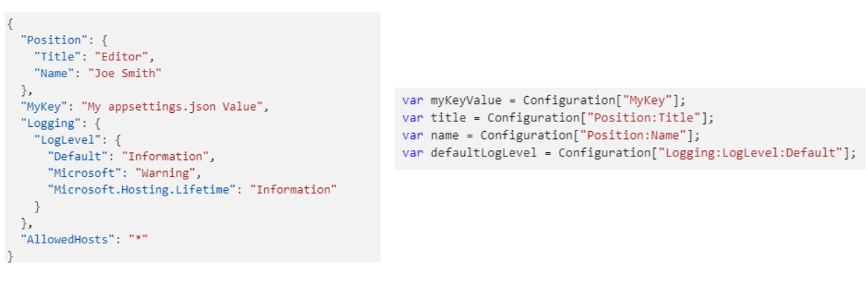868x284 pixels.
Task: Click the name variable in the C# code
Action: click(x=444, y=135)
